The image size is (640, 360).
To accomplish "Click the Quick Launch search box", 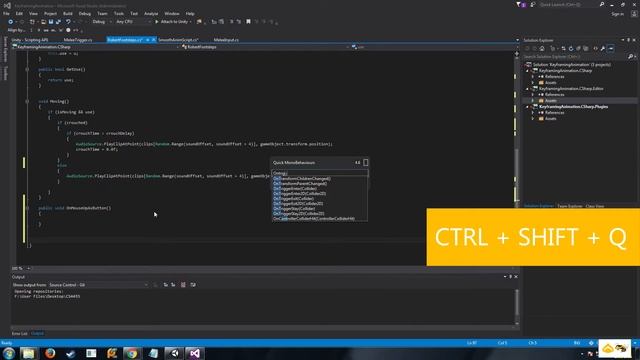I will coord(569,4).
